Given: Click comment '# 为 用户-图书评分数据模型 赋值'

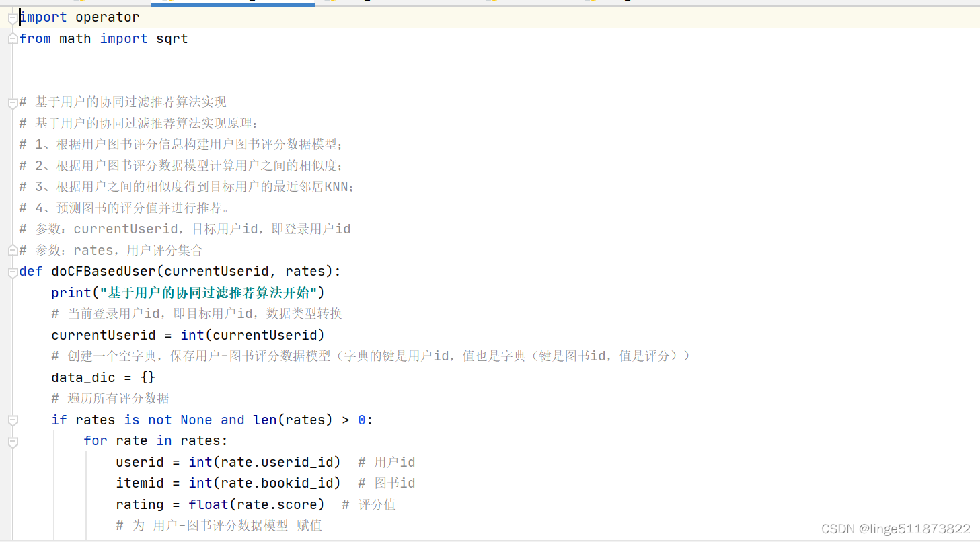Looking at the screenshot, I should 219,526.
